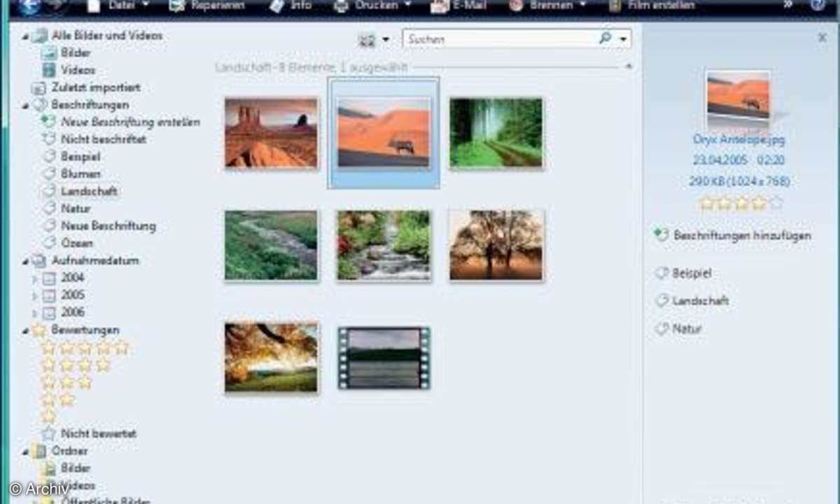Select the green hillside creek thumbnail
This screenshot has width=840, height=504.
click(271, 246)
